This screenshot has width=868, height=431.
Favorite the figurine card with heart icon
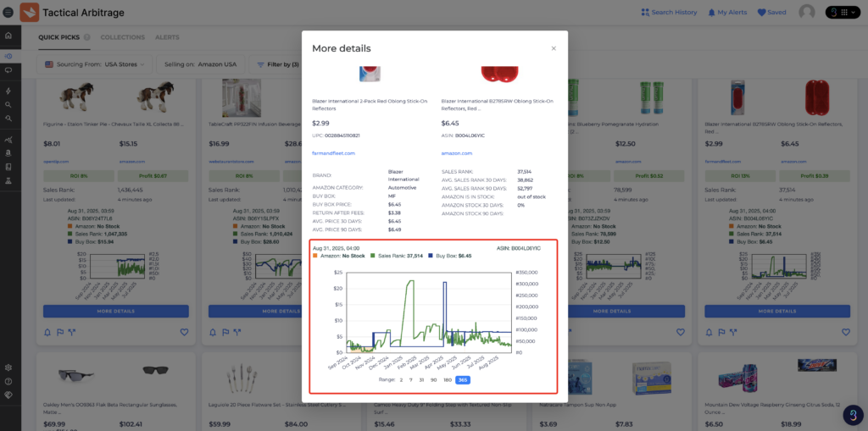[184, 332]
